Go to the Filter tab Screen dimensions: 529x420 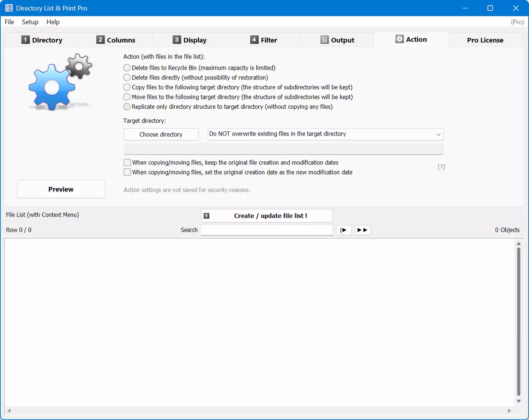click(x=264, y=40)
